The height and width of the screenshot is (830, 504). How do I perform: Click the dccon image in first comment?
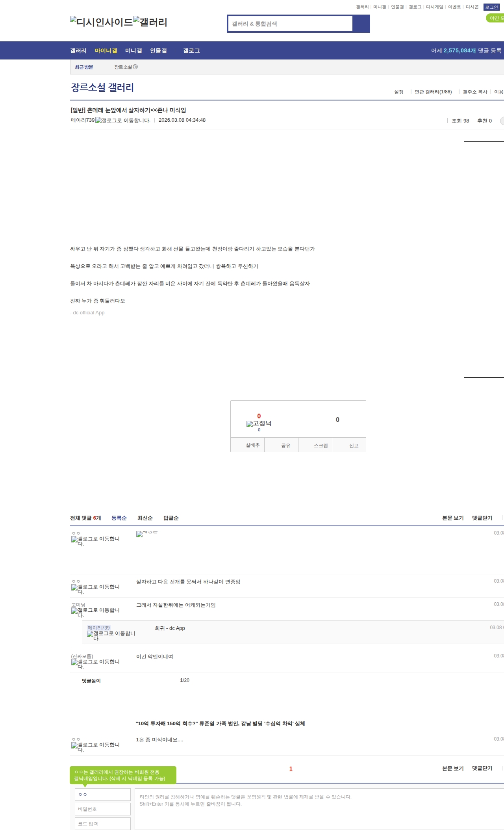[147, 534]
